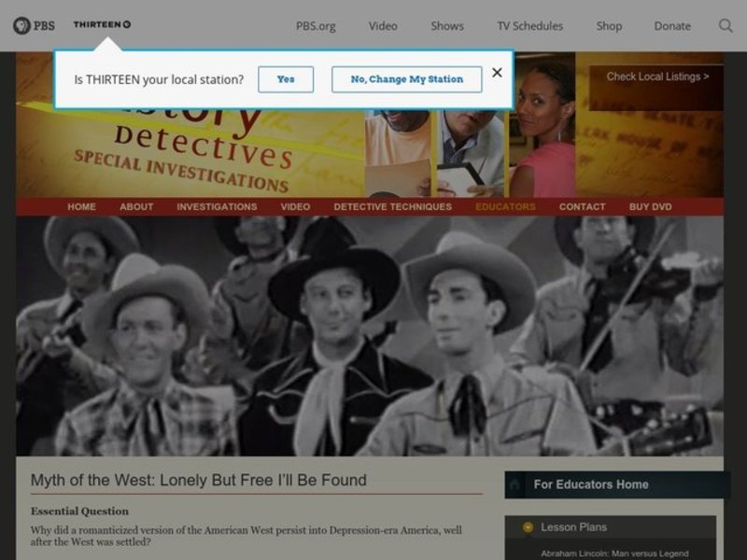Switch to the Investigations tab
Screen dimensions: 747x560
point(217,207)
